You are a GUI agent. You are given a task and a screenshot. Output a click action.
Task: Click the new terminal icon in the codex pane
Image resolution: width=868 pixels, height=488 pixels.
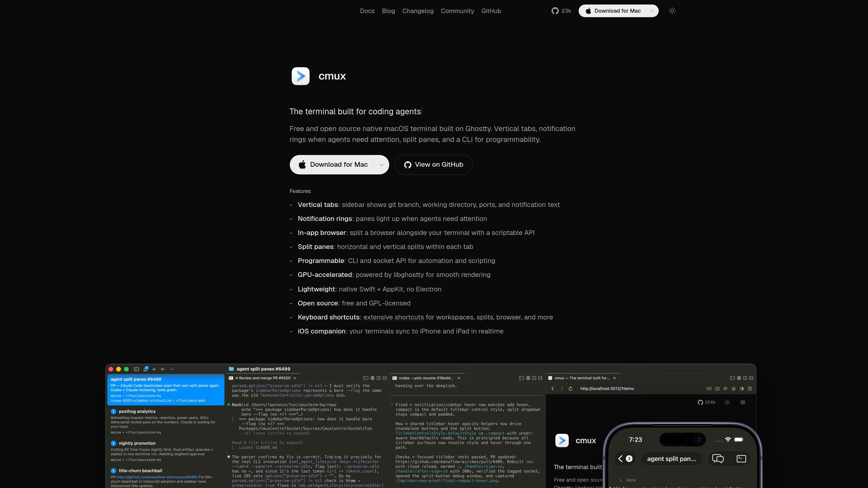tap(521, 378)
